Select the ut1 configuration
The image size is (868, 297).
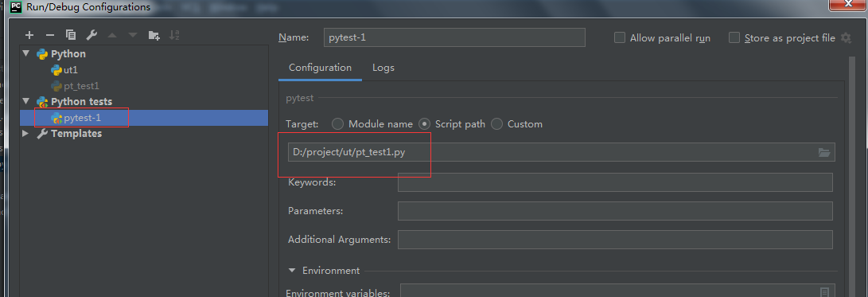tap(71, 70)
